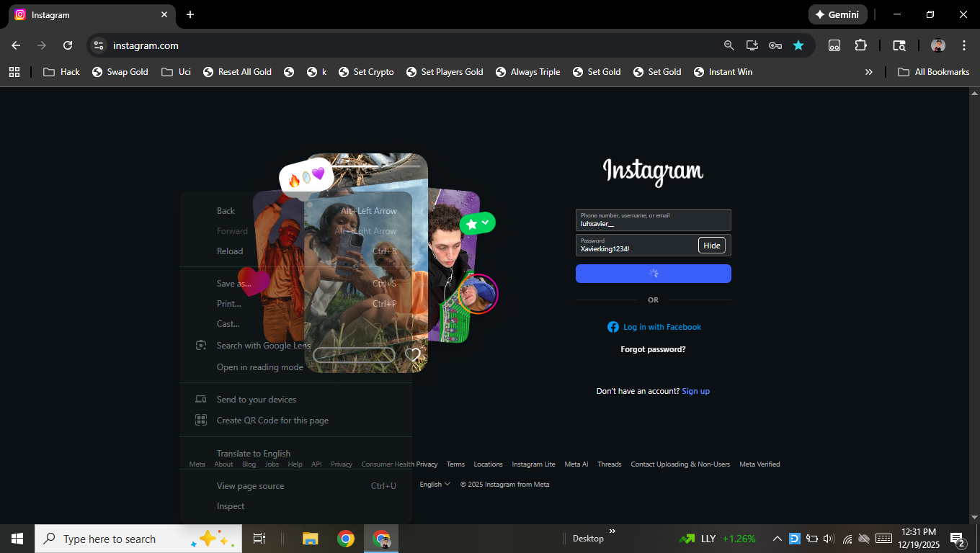Viewport: 980px width, 553px height.
Task: Click the install app icon in address bar
Action: 752,45
